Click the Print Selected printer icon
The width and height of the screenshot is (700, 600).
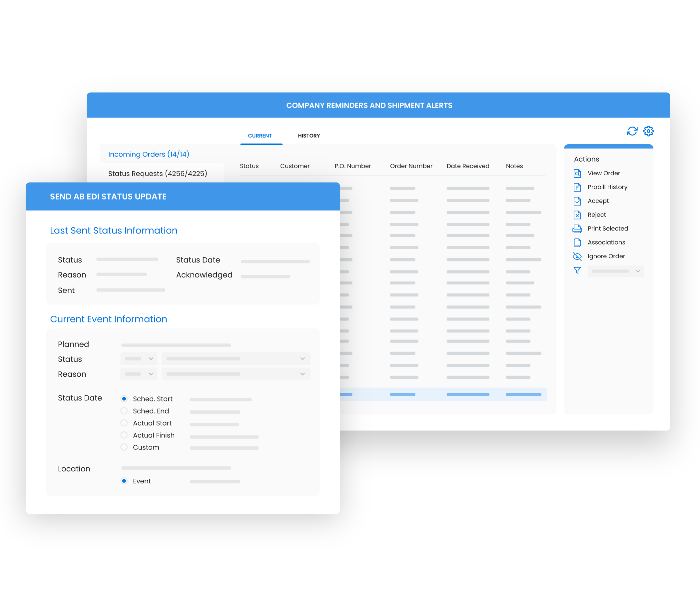pyautogui.click(x=577, y=229)
